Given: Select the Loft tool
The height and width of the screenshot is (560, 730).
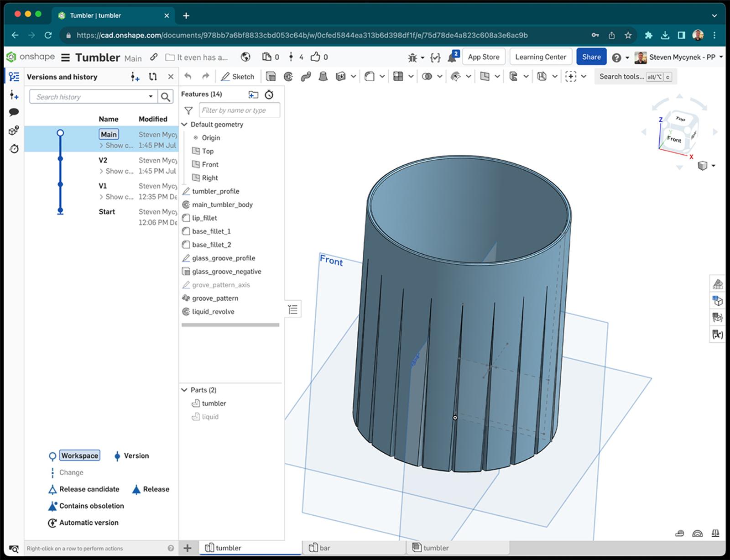Looking at the screenshot, I should (x=323, y=76).
